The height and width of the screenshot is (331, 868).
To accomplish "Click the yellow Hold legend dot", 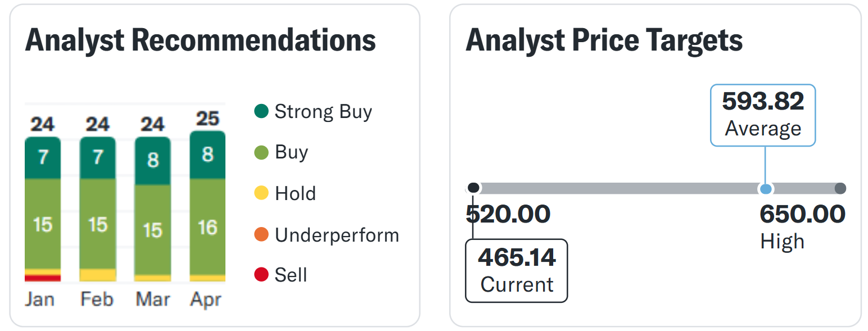I will pos(261,193).
